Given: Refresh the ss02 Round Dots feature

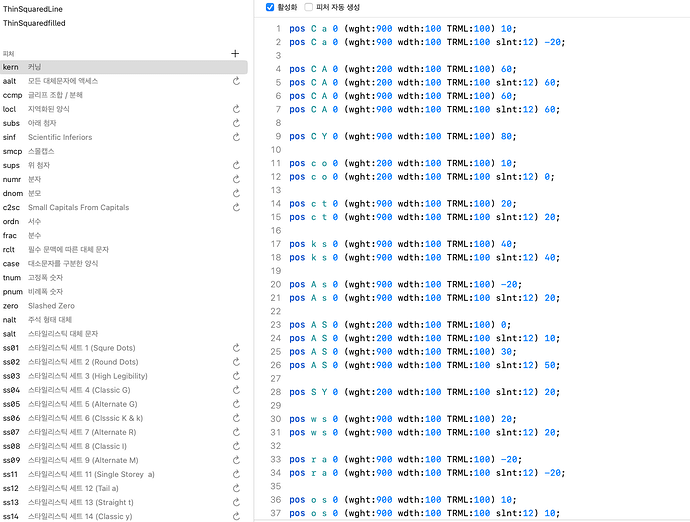Looking at the screenshot, I should (236, 362).
